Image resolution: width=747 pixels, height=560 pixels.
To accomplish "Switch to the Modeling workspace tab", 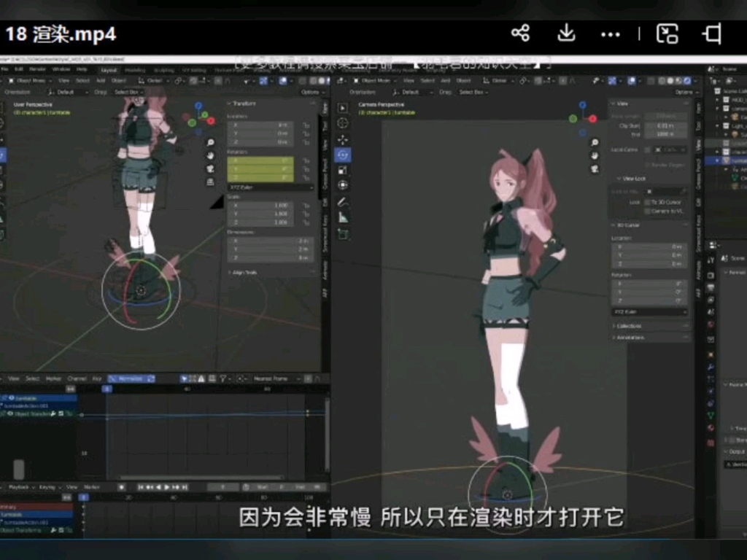I will click(135, 69).
